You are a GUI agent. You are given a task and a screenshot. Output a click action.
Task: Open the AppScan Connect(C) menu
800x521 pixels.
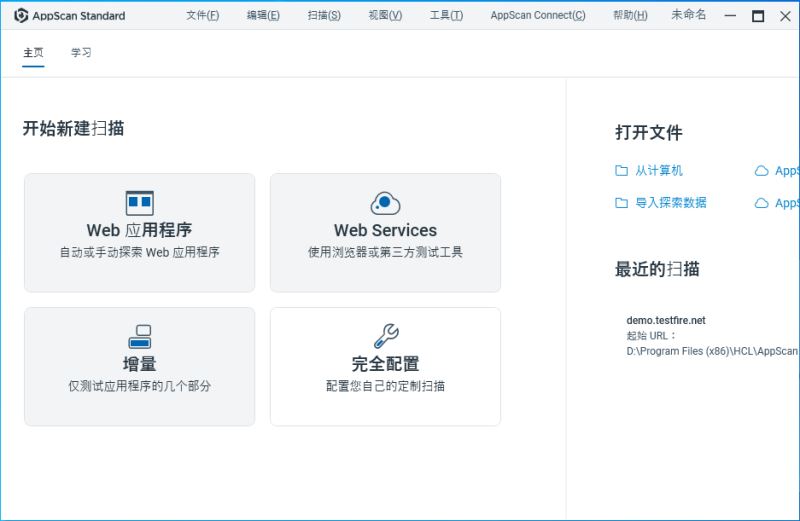click(x=538, y=15)
